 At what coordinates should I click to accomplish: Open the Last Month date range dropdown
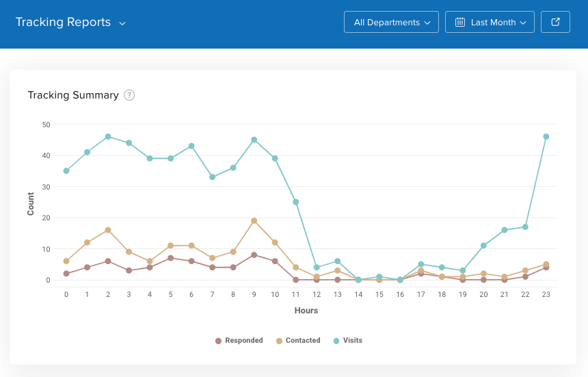490,22
